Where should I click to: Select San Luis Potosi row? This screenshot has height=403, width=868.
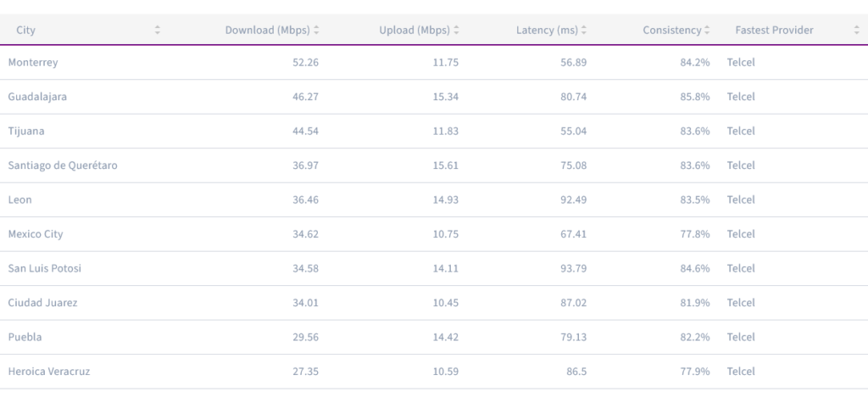tap(44, 268)
